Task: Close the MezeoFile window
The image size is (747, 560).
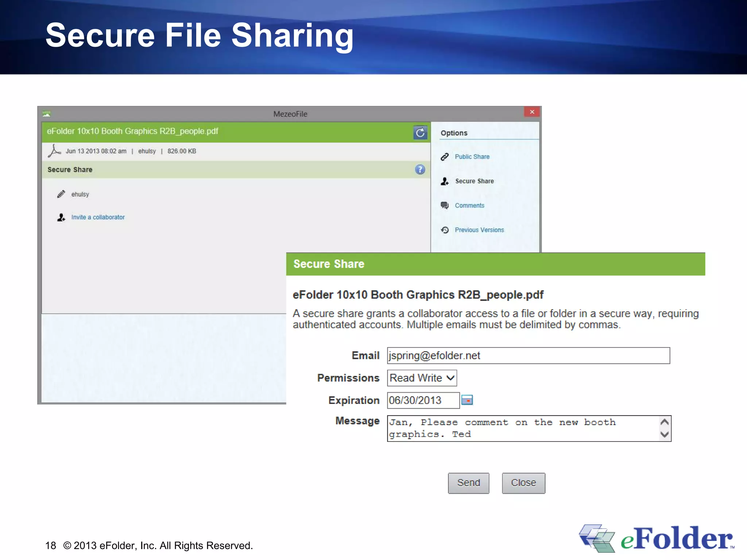Action: click(532, 112)
